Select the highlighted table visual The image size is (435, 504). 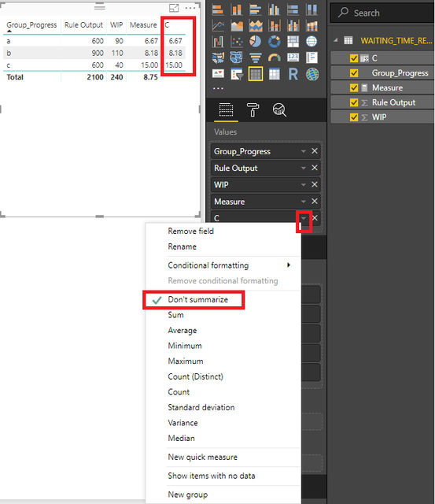[x=256, y=74]
